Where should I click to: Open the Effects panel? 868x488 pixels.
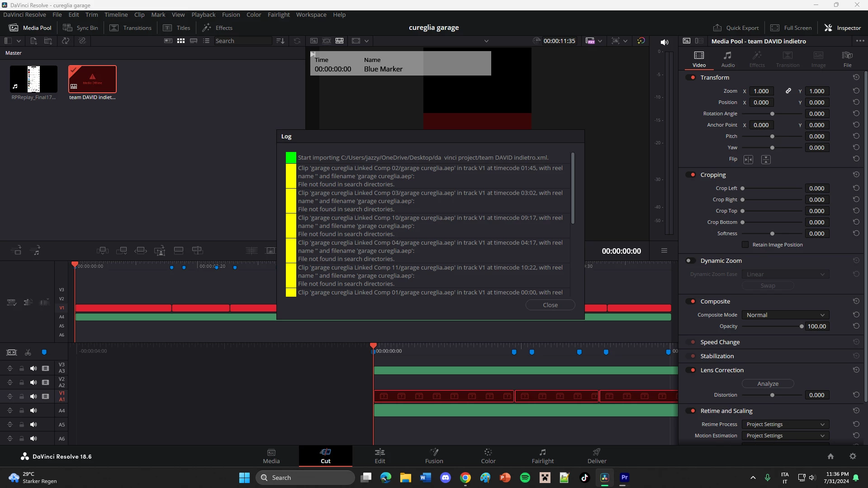218,28
